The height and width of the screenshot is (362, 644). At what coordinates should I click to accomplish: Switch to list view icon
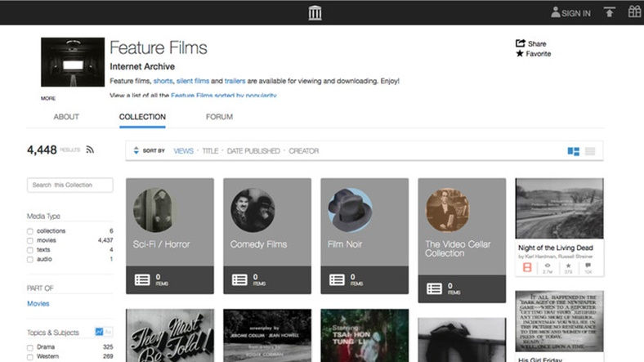pyautogui.click(x=590, y=151)
